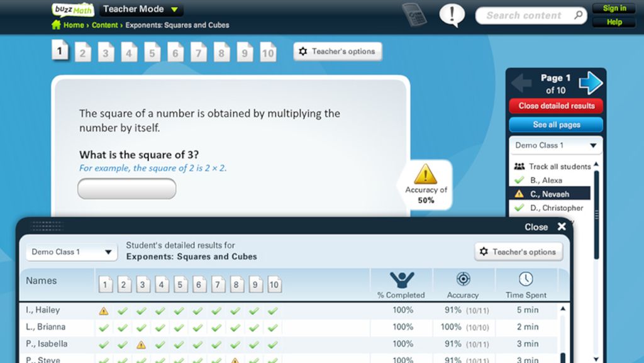644x363 pixels.
Task: Click Close detailed results
Action: (556, 106)
